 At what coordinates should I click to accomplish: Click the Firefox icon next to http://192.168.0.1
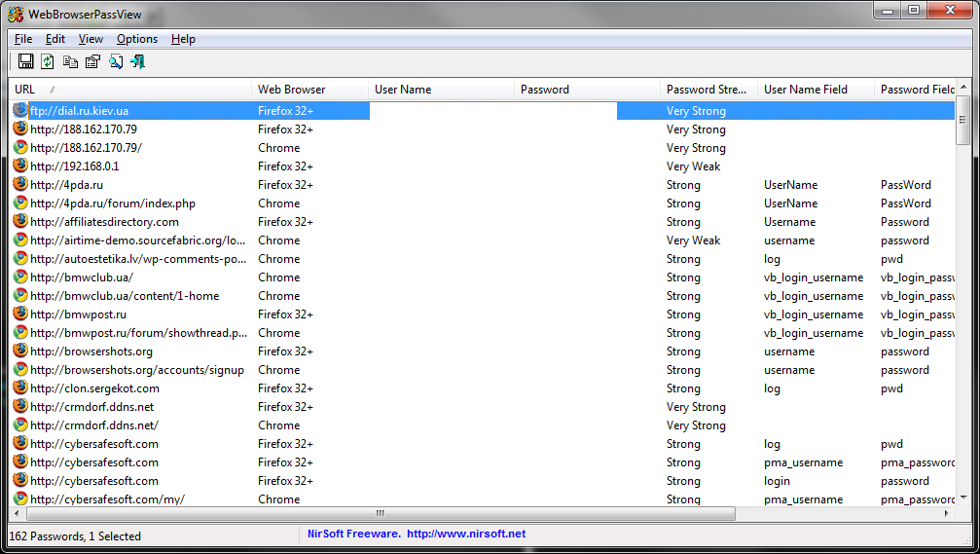[20, 166]
